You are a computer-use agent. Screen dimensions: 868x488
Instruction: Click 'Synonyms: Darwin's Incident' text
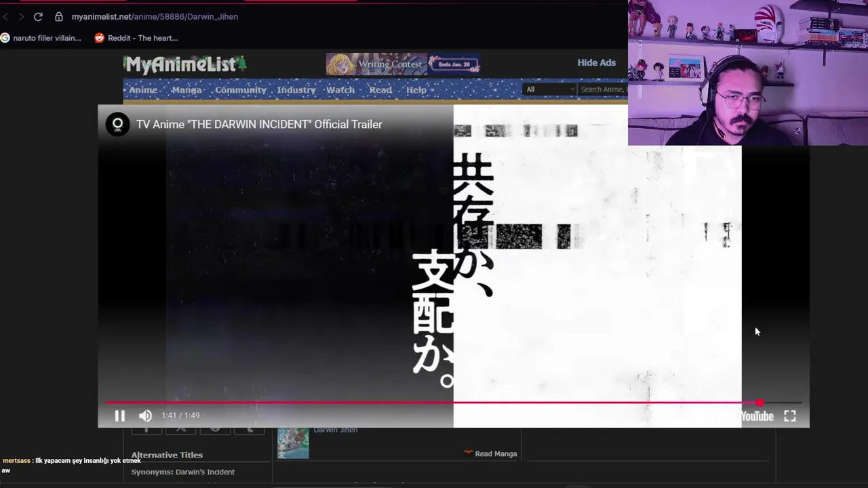[x=183, y=472]
